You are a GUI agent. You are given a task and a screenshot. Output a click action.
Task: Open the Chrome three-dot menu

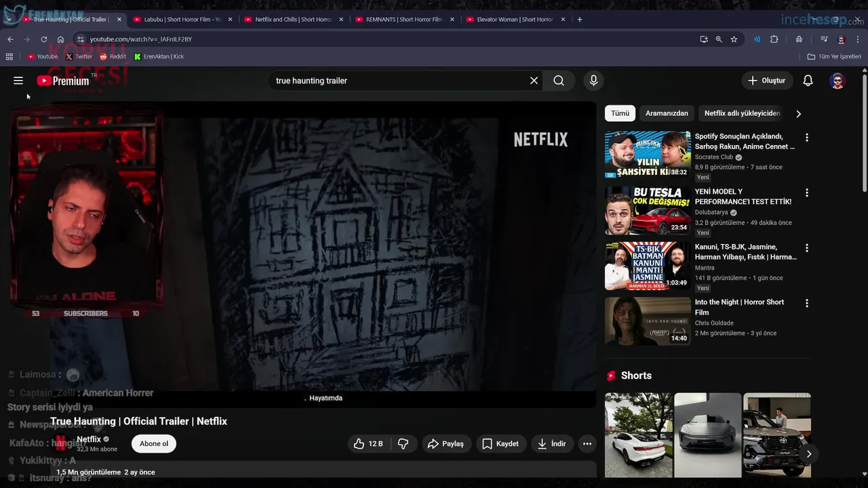coord(858,39)
